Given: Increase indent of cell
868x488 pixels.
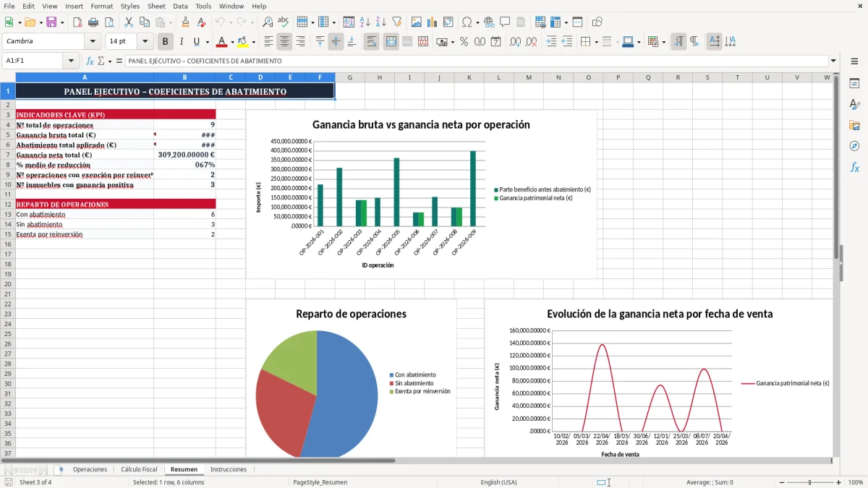Looking at the screenshot, I should [x=551, y=42].
